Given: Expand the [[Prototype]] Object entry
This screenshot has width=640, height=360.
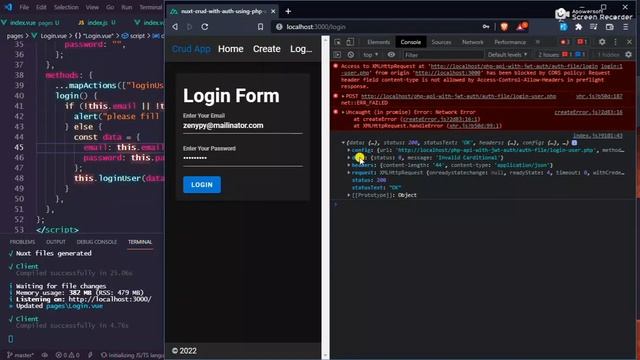Looking at the screenshot, I should (x=349, y=195).
